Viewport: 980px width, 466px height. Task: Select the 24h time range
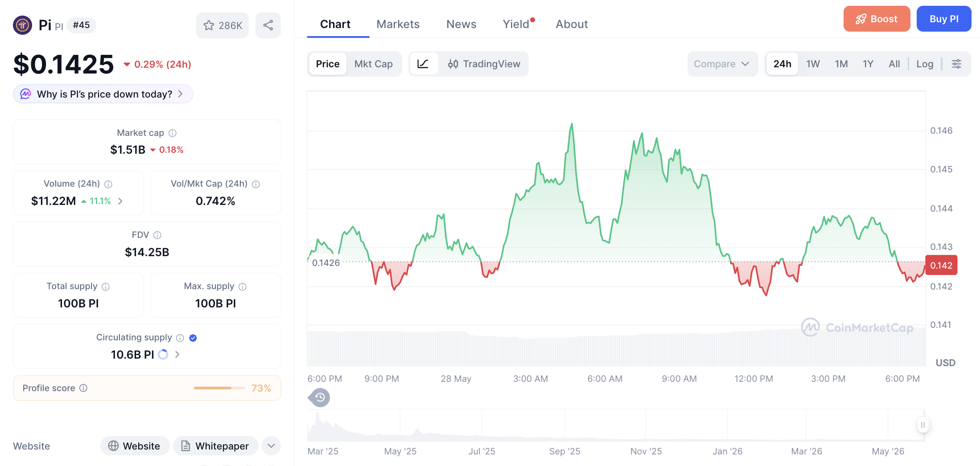(782, 64)
